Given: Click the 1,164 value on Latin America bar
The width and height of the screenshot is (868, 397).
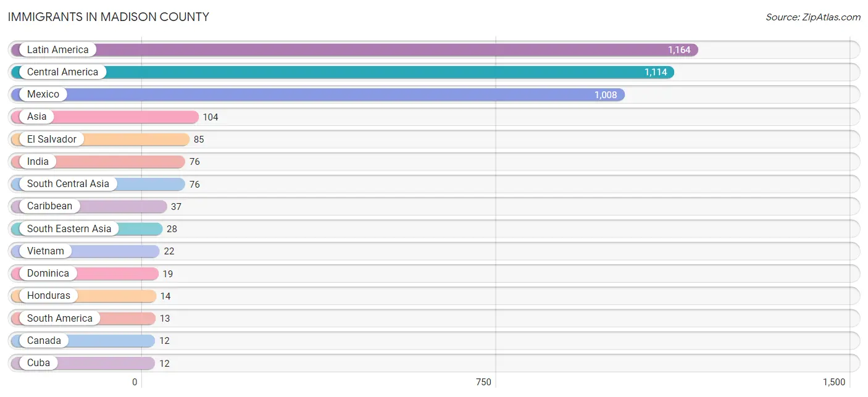Looking at the screenshot, I should pos(679,50).
